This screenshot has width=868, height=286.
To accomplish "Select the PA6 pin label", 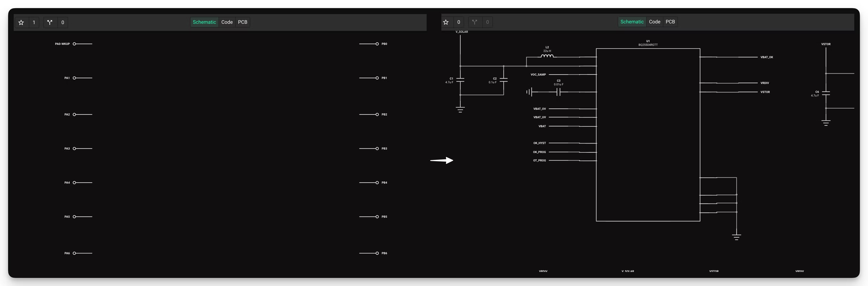I will point(67,253).
